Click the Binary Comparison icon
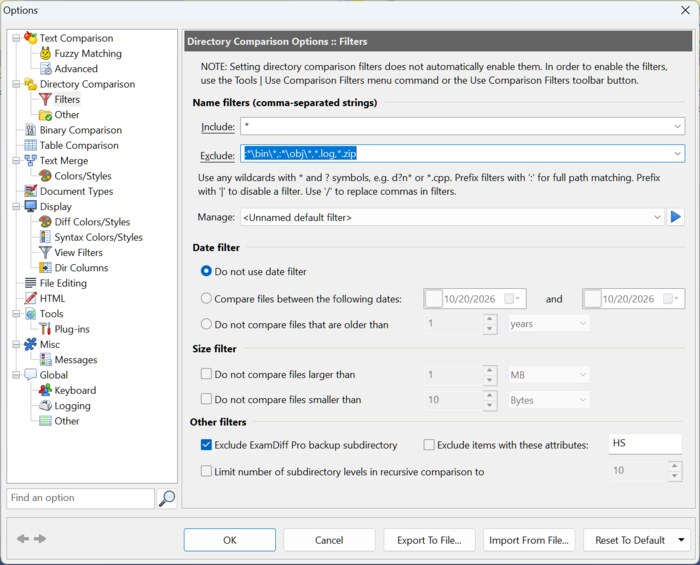 (x=30, y=130)
